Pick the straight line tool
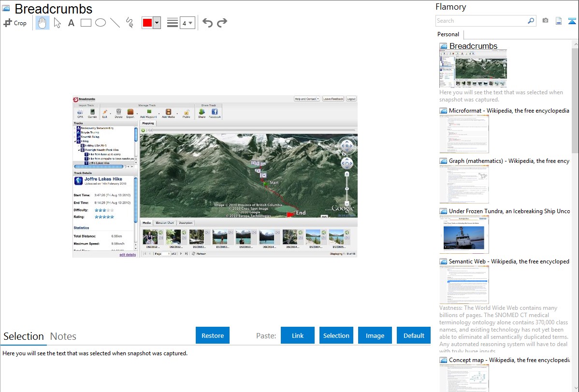 [x=115, y=23]
